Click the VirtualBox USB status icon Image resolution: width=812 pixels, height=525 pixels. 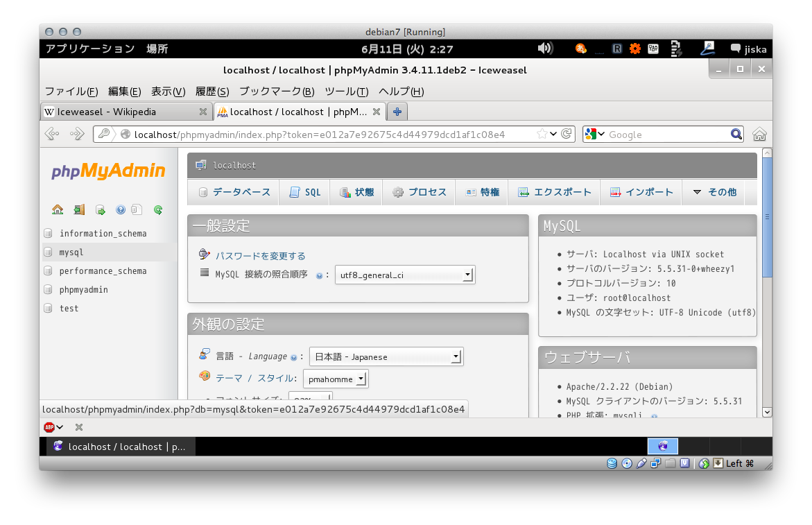641,463
